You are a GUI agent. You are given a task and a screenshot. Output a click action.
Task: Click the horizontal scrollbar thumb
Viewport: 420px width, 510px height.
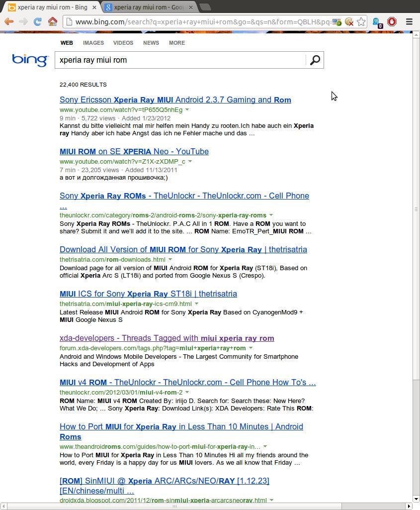click(174, 507)
